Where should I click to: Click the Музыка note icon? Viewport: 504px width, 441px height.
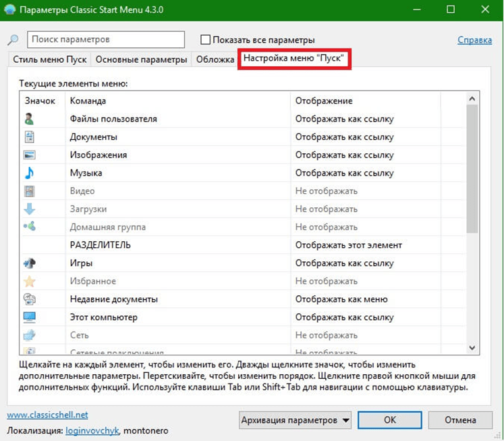click(30, 173)
